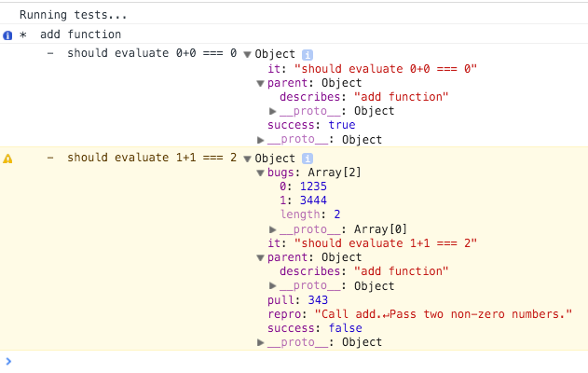
Task: Select the "should evaluate 0+0 === 0" message
Action: (151, 54)
